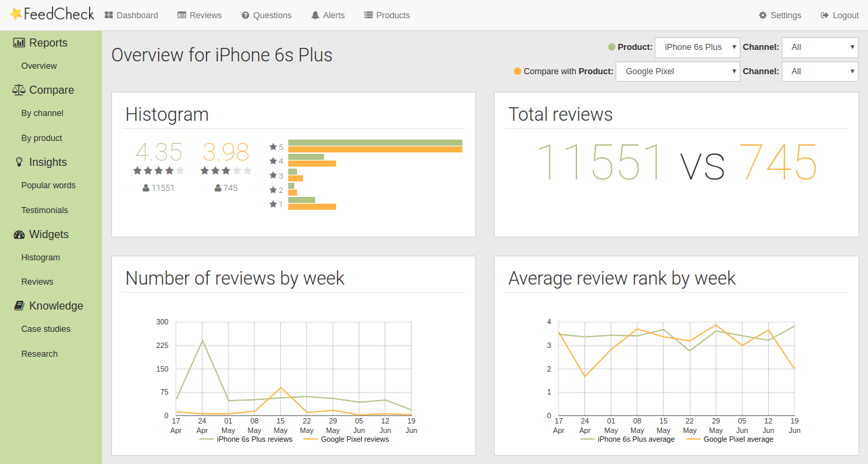Open the Compare with Product dropdown
The image size is (868, 464).
[678, 71]
